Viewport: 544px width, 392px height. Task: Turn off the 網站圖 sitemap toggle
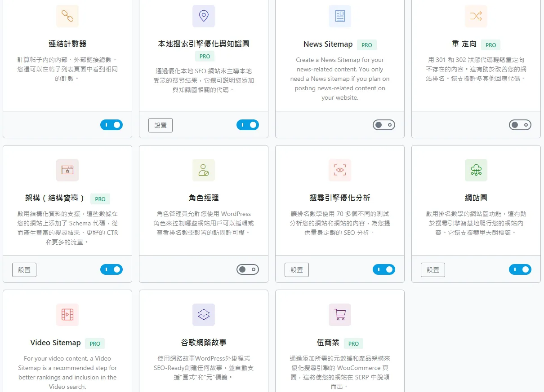pyautogui.click(x=520, y=269)
